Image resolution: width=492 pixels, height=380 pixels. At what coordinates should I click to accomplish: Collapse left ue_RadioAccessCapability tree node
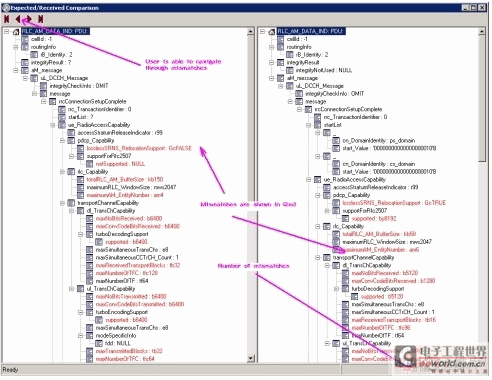[x=53, y=125]
